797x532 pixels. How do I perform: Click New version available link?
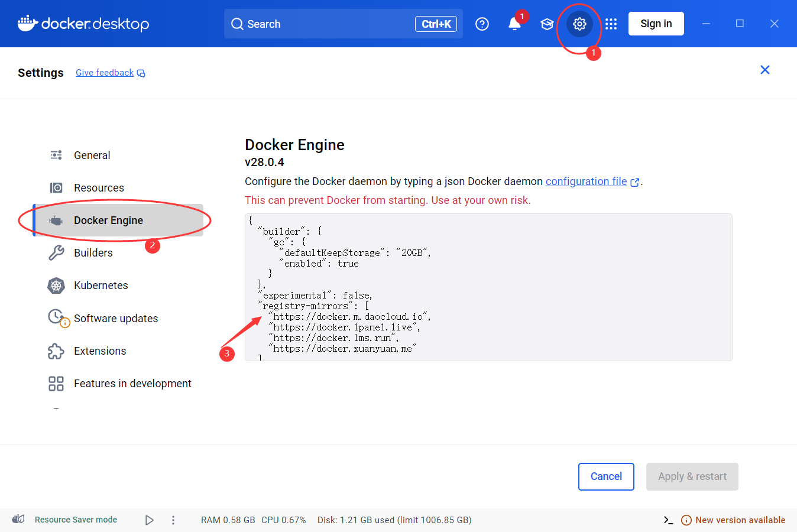(734, 520)
